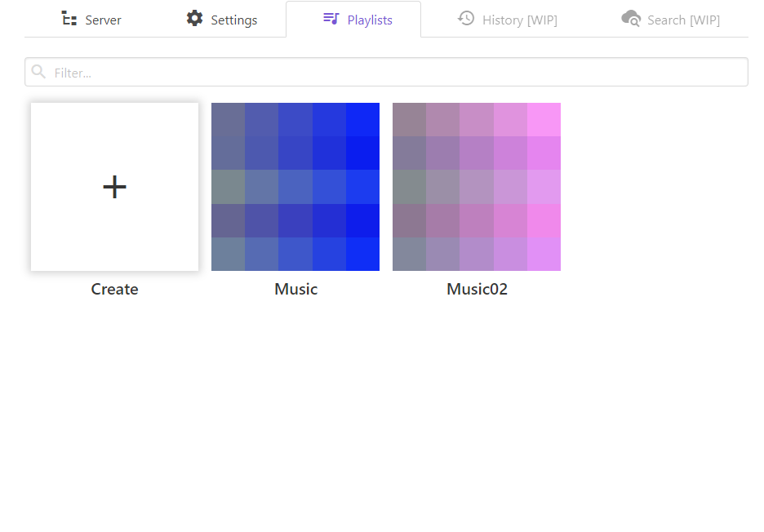
Task: Select the Playlists tab label
Action: pos(370,20)
